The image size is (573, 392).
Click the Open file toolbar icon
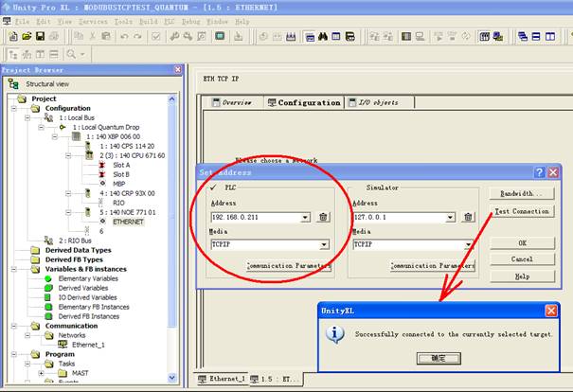point(26,37)
